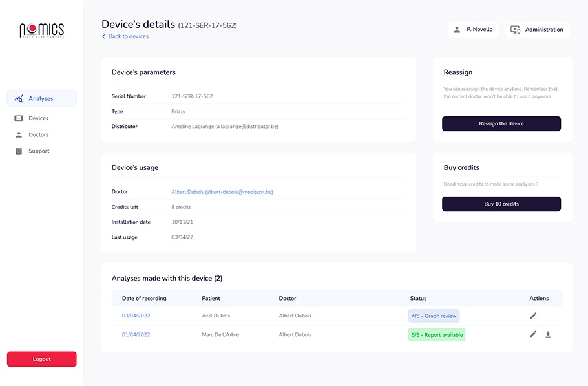588x386 pixels.
Task: Edit the Marc De L'Arbre analysis pencil icon
Action: 533,334
